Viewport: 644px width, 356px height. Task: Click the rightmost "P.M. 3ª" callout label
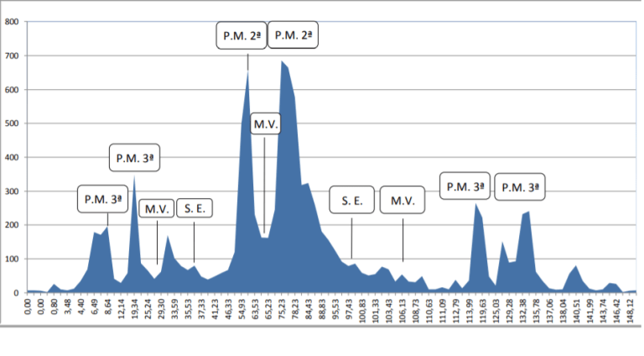(x=519, y=188)
